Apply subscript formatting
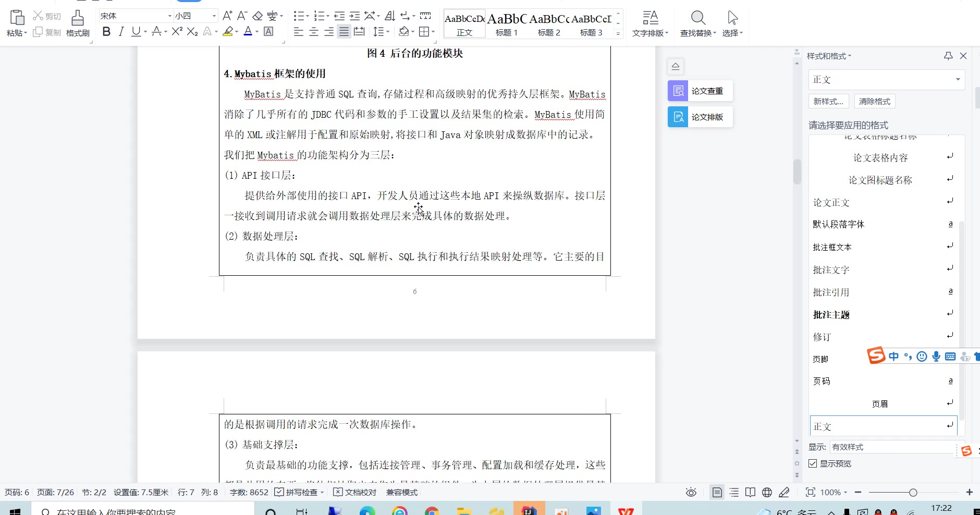Image resolution: width=980 pixels, height=515 pixels. 192,32
